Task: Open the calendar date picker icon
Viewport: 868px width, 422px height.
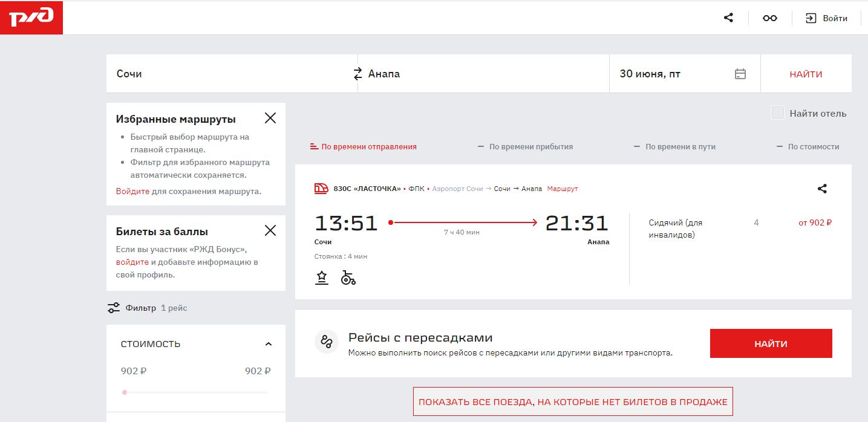Action: click(x=740, y=74)
